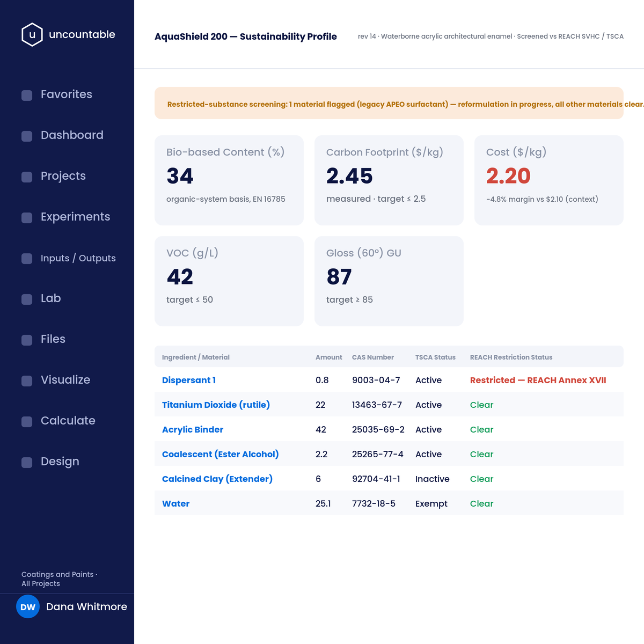Screen dimensions: 644x644
Task: Click the square icon beside Dashboard
Action: 27,136
